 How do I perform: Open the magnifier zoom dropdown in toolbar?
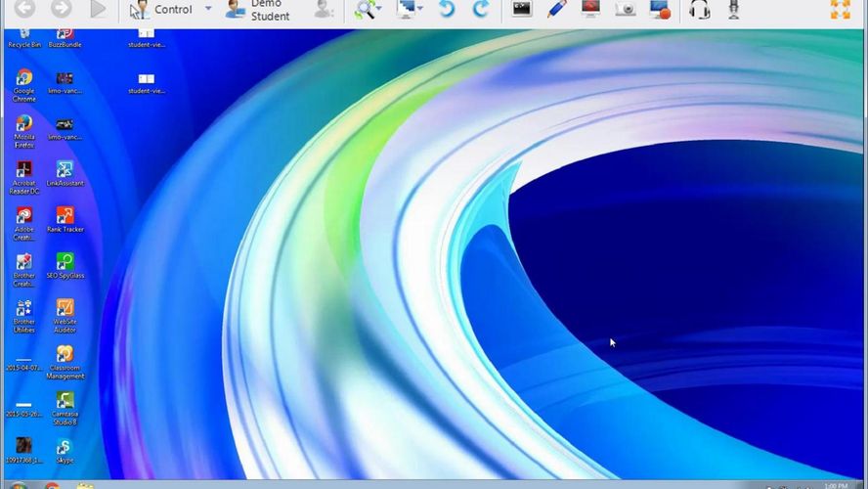[369, 9]
